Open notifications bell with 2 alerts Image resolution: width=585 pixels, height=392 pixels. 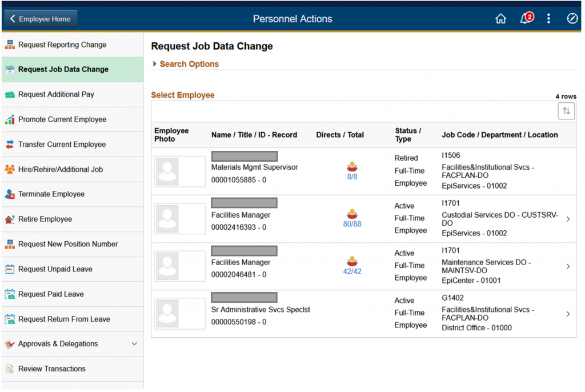point(526,18)
